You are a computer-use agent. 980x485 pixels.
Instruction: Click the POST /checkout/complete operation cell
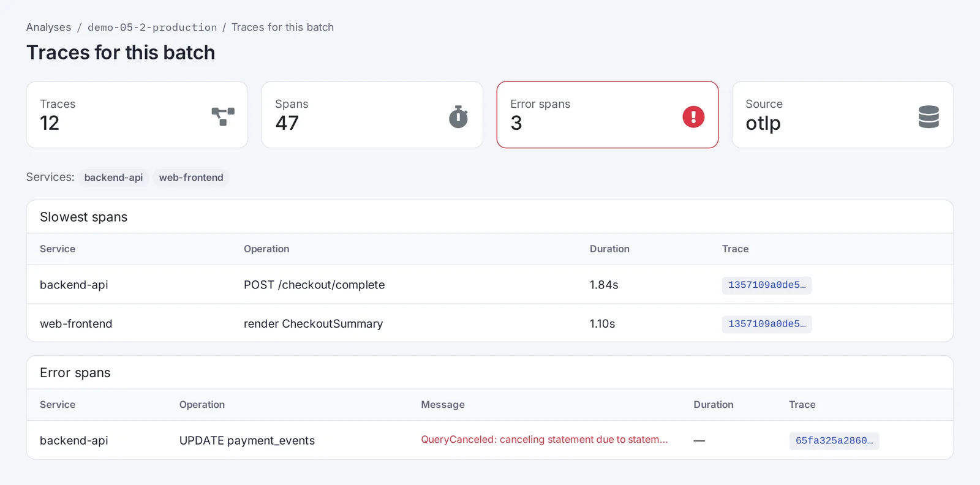pos(314,285)
